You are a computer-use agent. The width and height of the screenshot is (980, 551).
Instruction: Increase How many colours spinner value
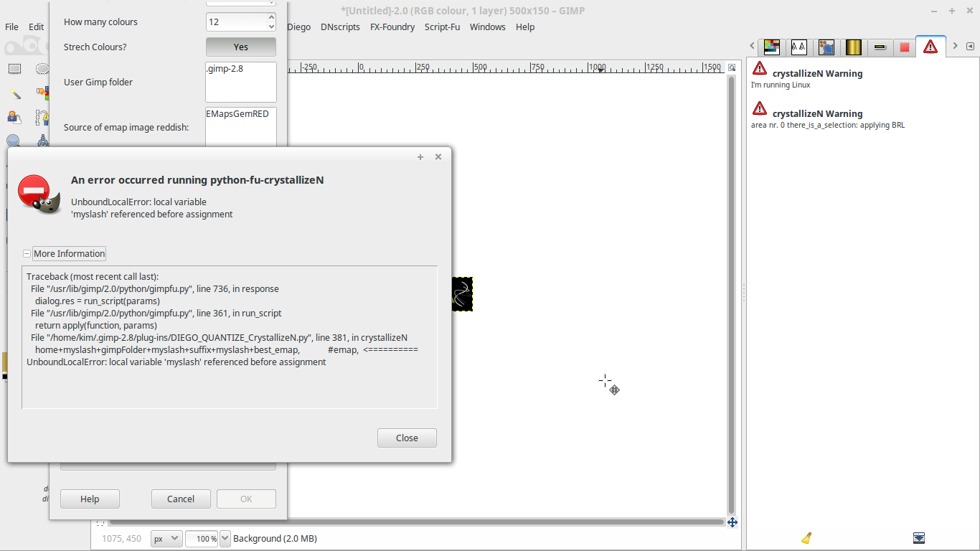(x=271, y=17)
